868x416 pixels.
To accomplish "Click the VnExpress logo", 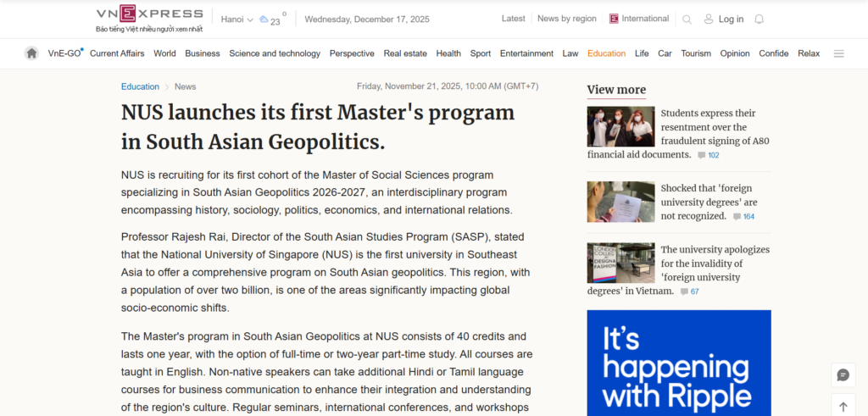I will (x=149, y=14).
